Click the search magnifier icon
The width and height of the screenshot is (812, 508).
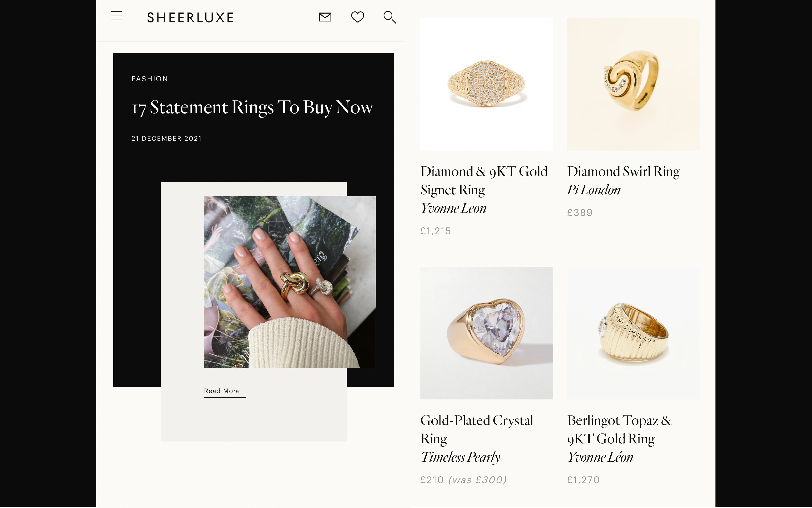point(390,17)
